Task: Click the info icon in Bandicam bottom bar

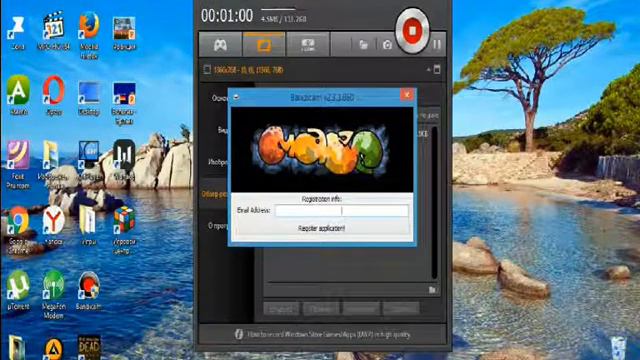Action: click(239, 334)
